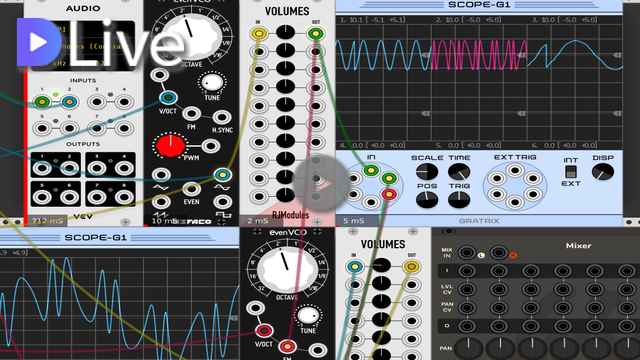The width and height of the screenshot is (640, 360).
Task: Click top Volumes second row OUT jack
Action: [316, 51]
